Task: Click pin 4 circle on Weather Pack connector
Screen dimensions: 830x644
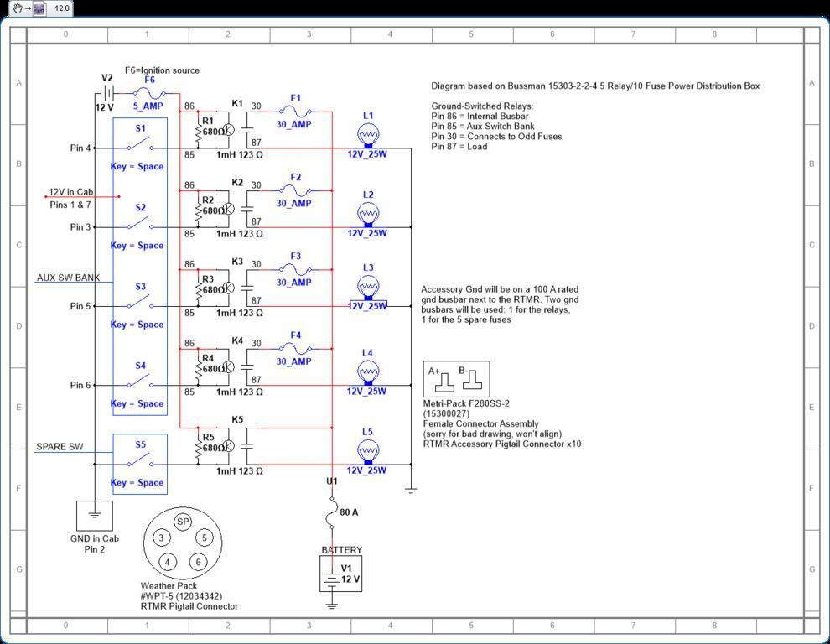Action: click(x=168, y=562)
